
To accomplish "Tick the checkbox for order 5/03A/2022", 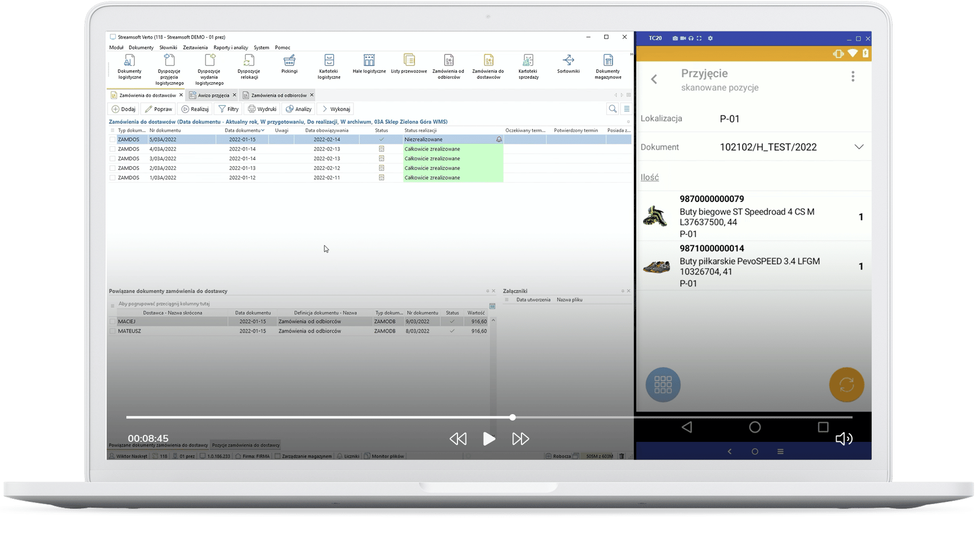I will [113, 140].
